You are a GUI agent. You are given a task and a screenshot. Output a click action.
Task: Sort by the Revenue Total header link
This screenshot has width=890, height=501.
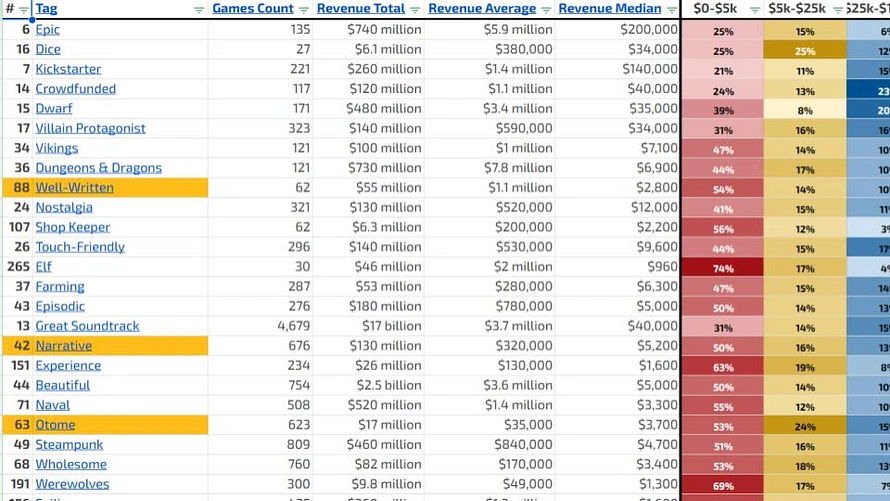[x=361, y=9]
